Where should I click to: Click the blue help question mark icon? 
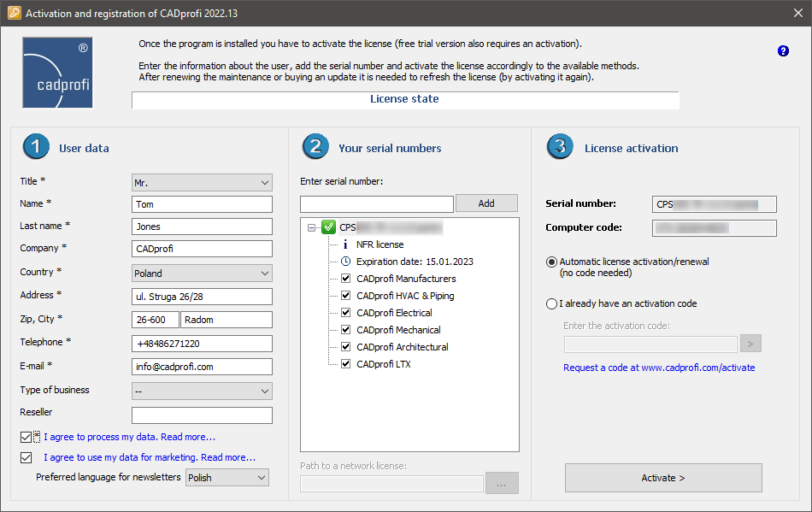coord(783,51)
